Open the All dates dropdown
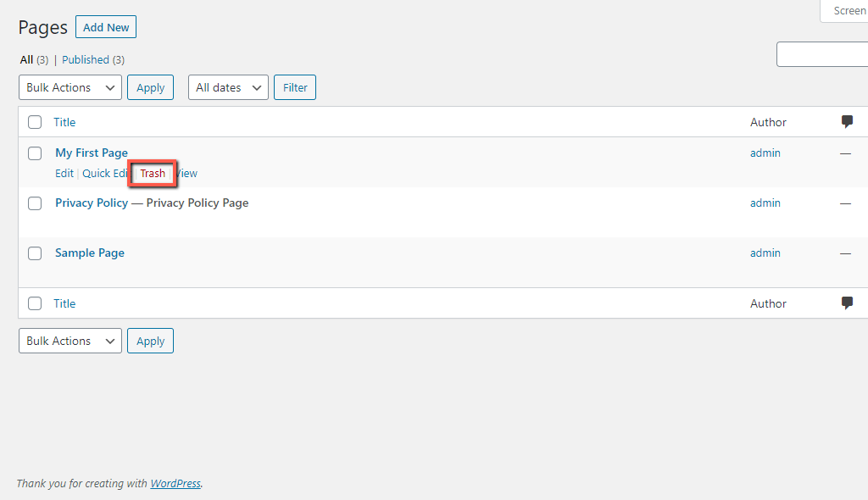The width and height of the screenshot is (868, 500). point(228,87)
